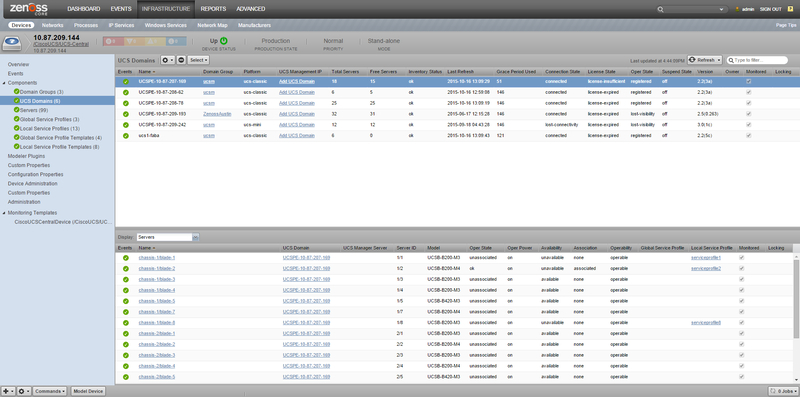Click green status icon beside Domain Groups (3)

(x=17, y=92)
